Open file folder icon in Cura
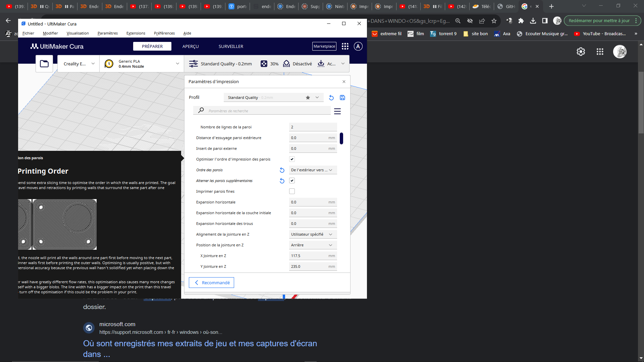 [44, 64]
